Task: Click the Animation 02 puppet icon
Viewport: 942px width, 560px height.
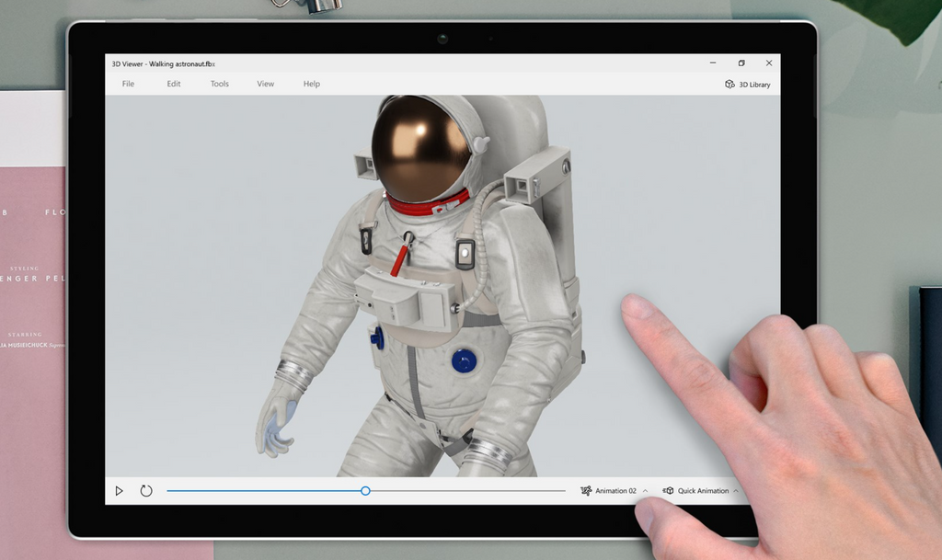Action: coord(586,490)
